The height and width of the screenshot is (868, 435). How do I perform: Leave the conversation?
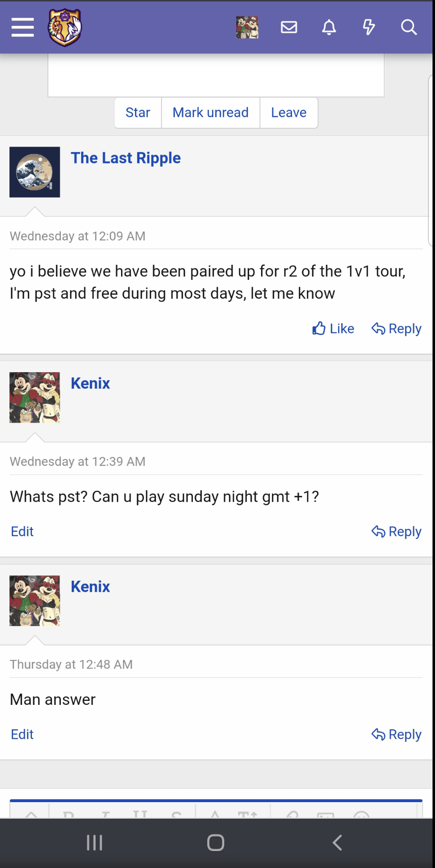[289, 113]
